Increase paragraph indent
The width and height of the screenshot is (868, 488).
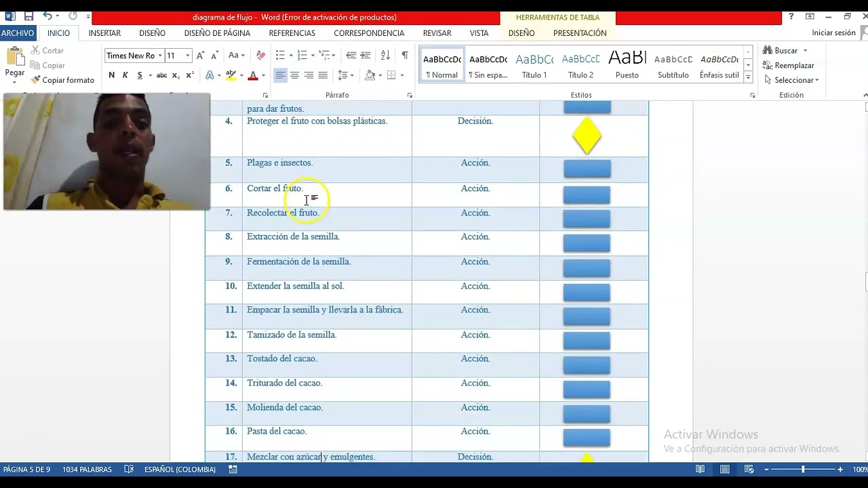366,56
